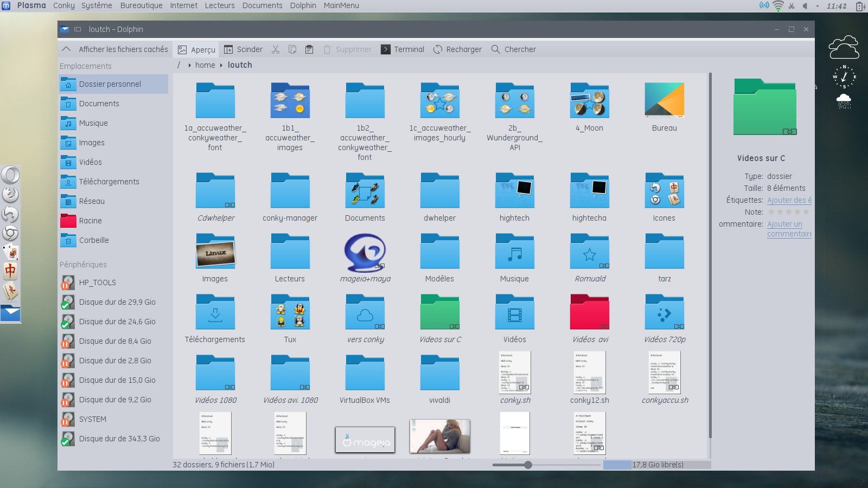Select Images in places sidebar

113,143
